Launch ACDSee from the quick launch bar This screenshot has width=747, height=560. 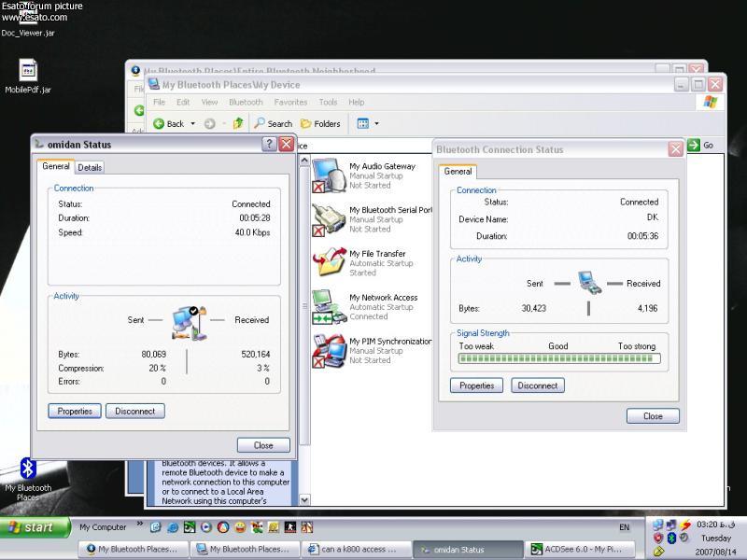tap(190, 527)
